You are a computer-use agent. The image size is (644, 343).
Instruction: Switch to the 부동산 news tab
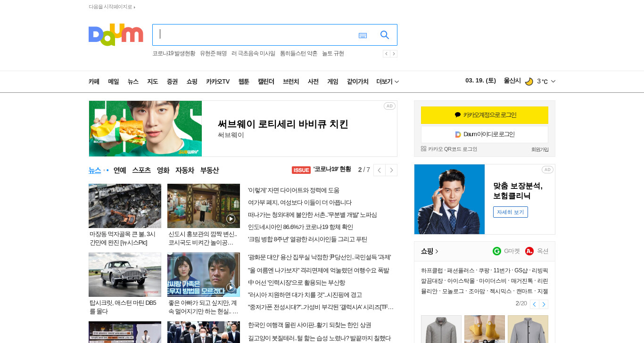[210, 170]
